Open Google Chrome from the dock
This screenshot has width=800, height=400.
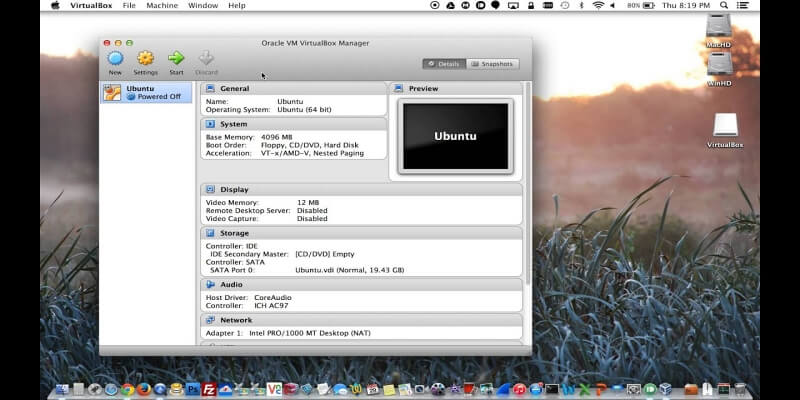(128, 390)
